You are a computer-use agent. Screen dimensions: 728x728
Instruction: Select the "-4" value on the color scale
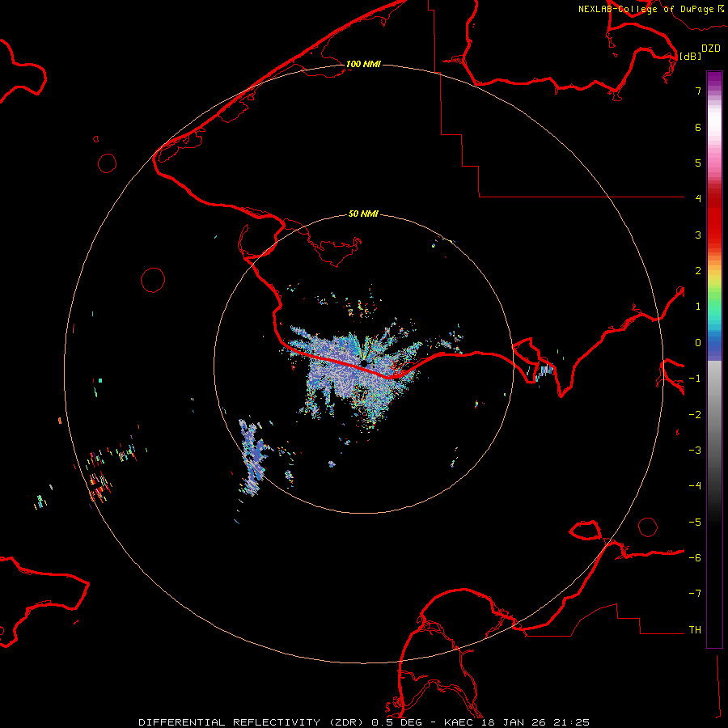695,486
